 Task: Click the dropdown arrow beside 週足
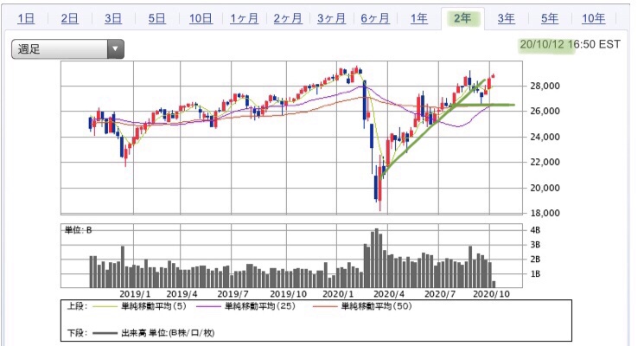point(116,49)
